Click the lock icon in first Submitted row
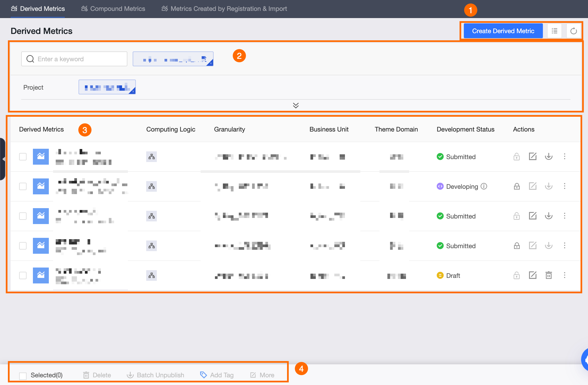The width and height of the screenshot is (588, 385). (x=517, y=157)
